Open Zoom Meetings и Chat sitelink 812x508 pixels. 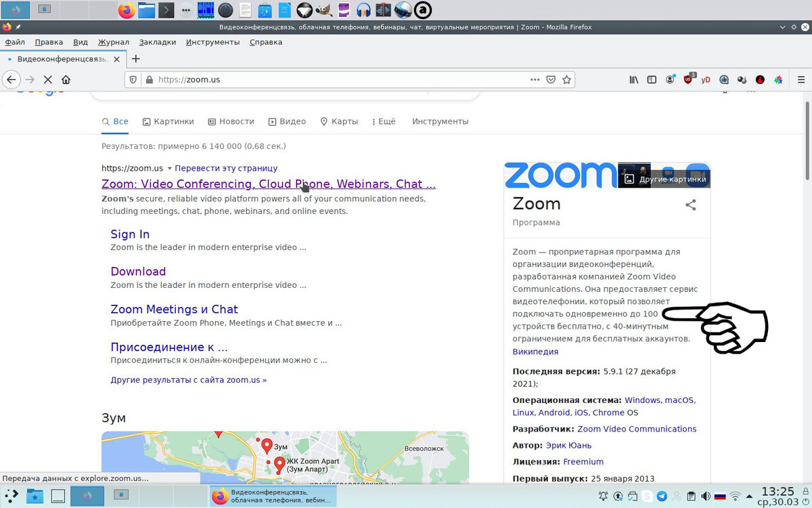[174, 310]
